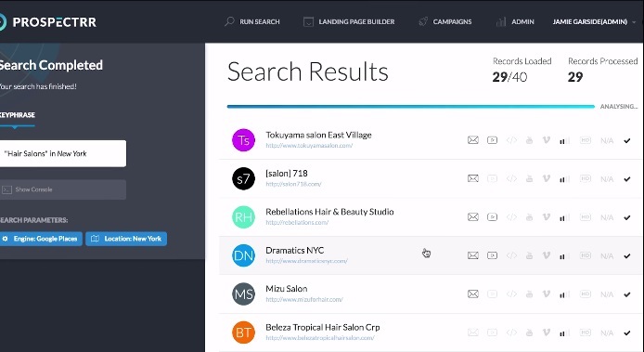Click the green RH avatar

click(x=243, y=217)
